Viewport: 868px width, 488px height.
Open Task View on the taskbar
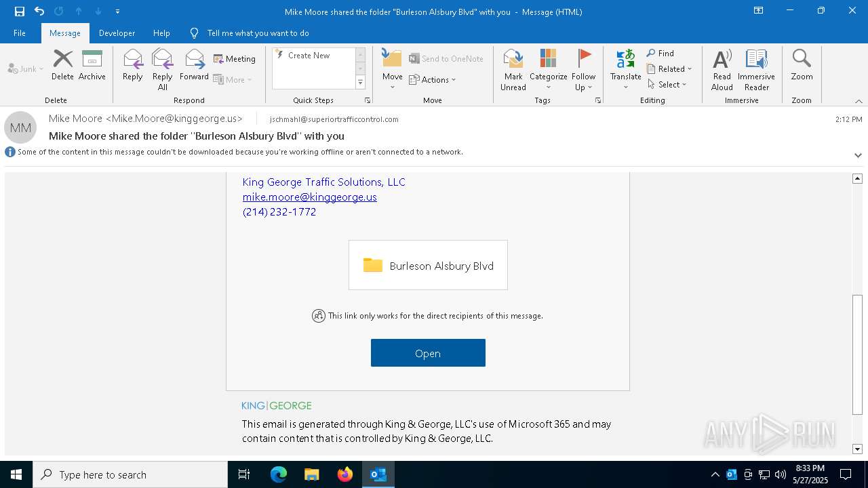pyautogui.click(x=244, y=474)
